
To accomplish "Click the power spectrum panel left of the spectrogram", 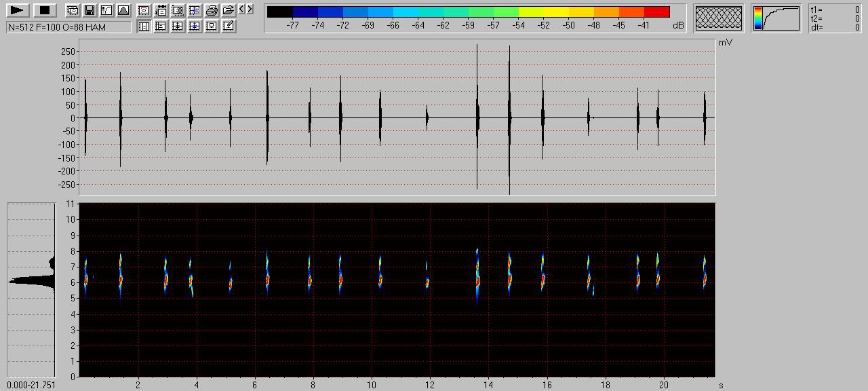I will coord(31,290).
